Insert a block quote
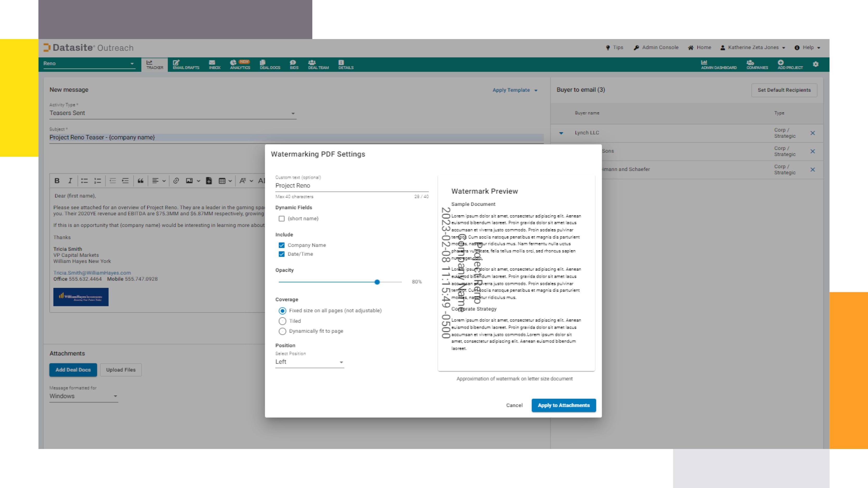Viewport: 868px width, 488px height. [141, 181]
